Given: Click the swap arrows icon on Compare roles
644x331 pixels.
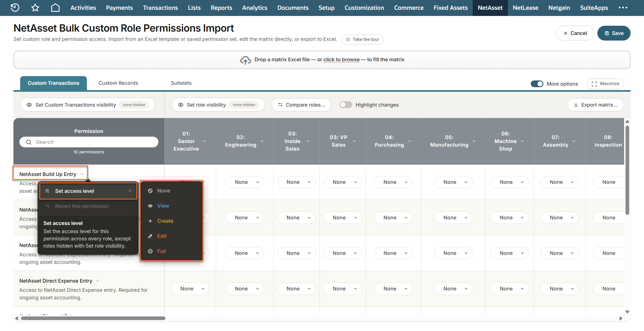Looking at the screenshot, I should [x=280, y=105].
